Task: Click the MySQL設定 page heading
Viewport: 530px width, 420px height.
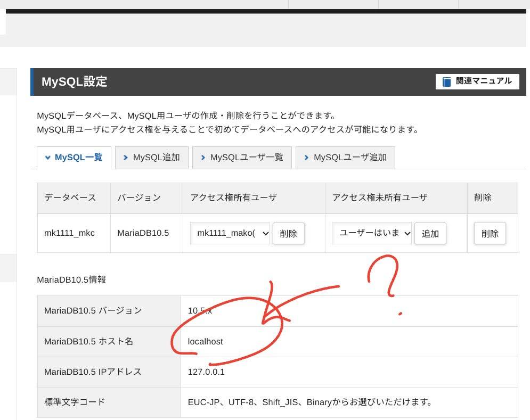Action: 74,82
